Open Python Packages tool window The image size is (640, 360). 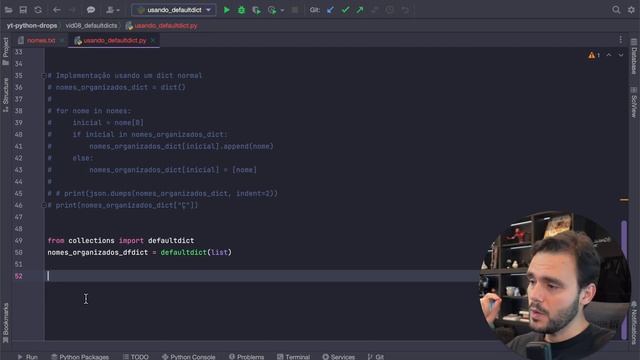tap(80, 357)
